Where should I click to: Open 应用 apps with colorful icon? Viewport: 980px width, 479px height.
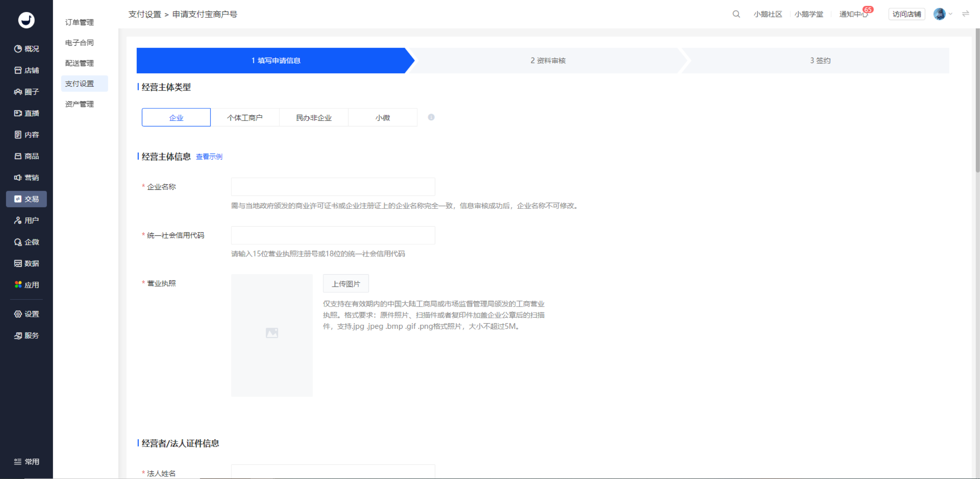[26, 285]
